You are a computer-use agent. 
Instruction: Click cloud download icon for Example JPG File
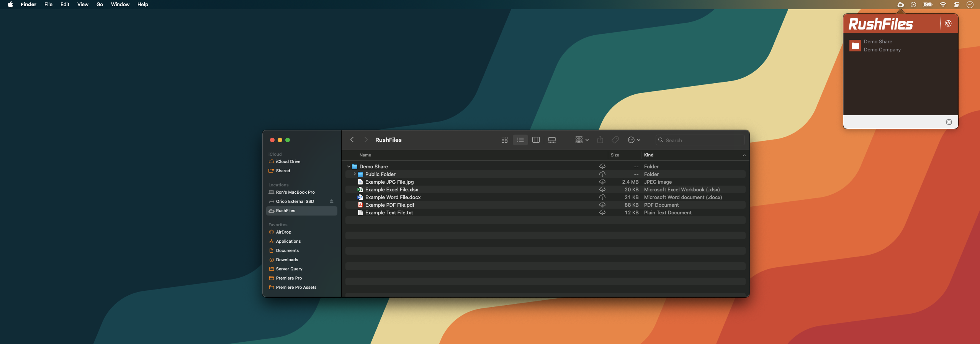pyautogui.click(x=602, y=182)
